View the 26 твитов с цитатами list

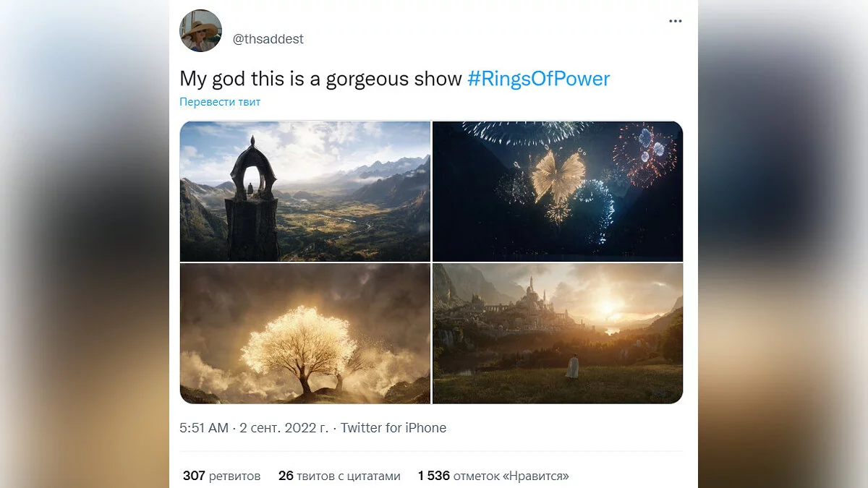(x=339, y=476)
